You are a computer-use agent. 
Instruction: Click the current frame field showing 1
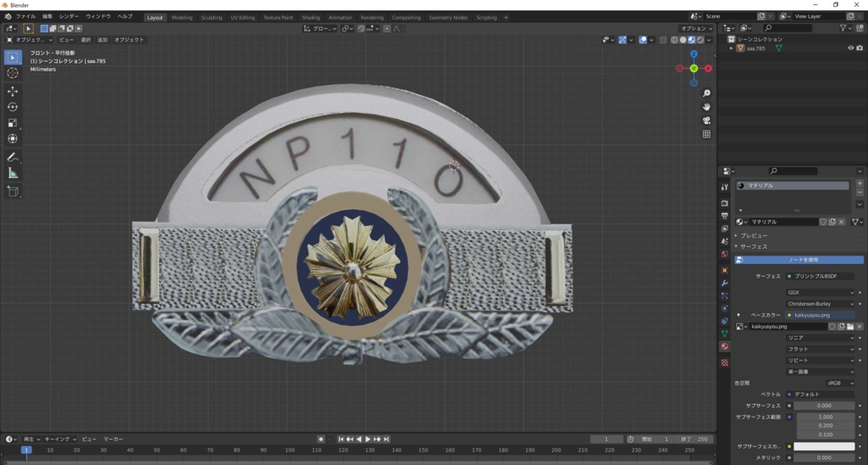tap(606, 439)
